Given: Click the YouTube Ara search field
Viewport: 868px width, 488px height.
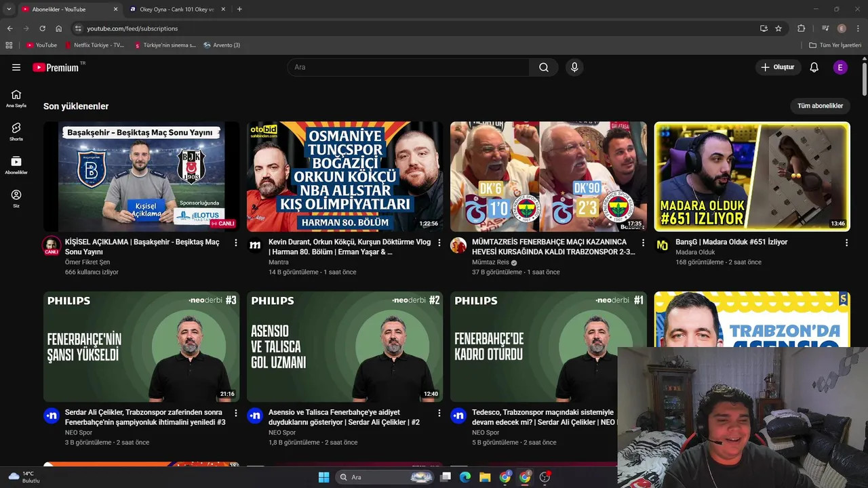Looking at the screenshot, I should click(x=408, y=67).
